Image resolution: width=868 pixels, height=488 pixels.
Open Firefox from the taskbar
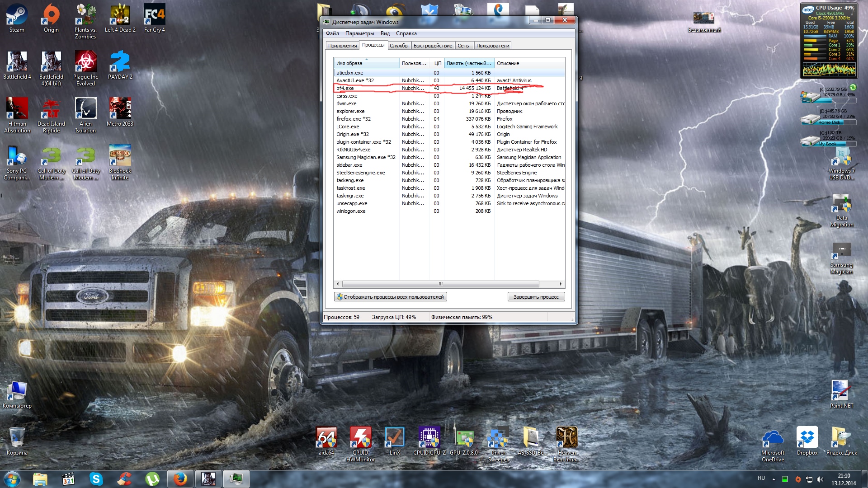180,479
